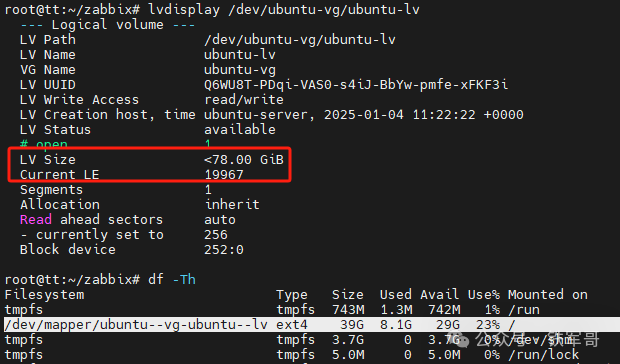Click the LV Path value '/dev/ubuntu-vg/ubuntu-lv'
The image size is (620, 364).
(300, 40)
